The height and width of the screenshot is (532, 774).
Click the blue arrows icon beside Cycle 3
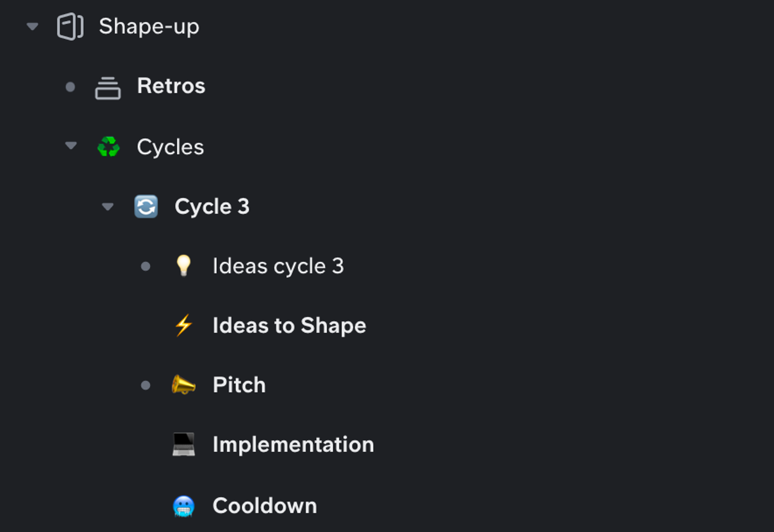point(146,206)
